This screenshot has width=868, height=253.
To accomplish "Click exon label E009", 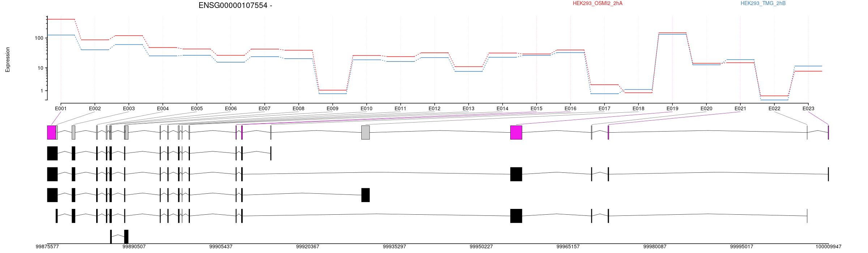I will coord(332,108).
